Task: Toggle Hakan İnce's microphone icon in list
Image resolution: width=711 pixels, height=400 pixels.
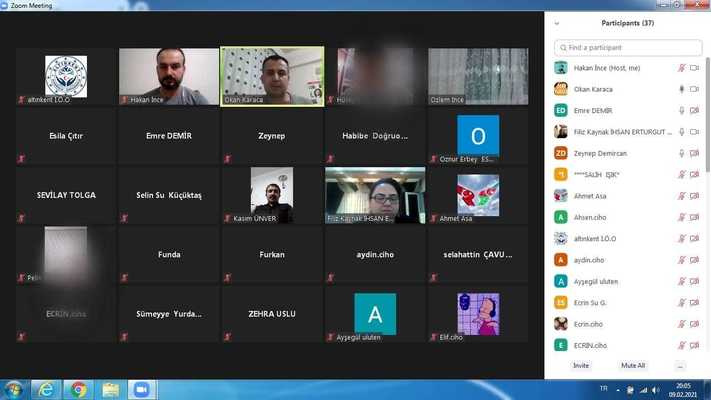Action: 681,68
